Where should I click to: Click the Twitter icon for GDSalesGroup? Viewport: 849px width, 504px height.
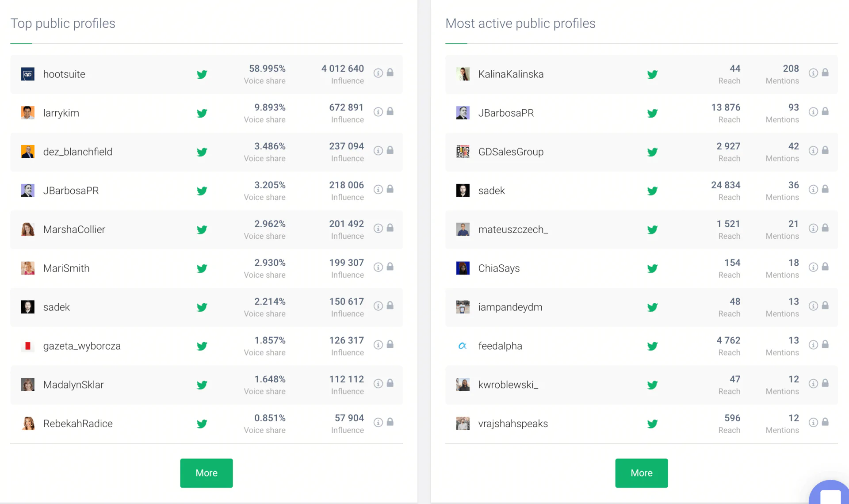click(652, 152)
